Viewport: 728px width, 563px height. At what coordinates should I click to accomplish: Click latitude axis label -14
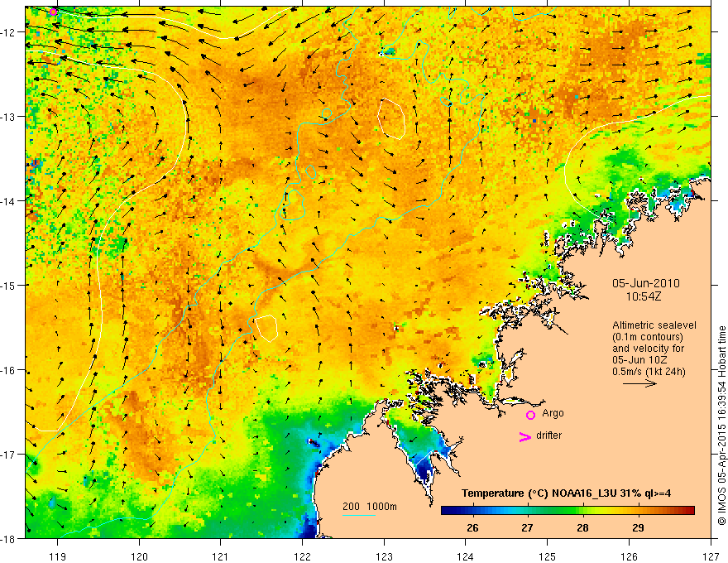(x=10, y=201)
